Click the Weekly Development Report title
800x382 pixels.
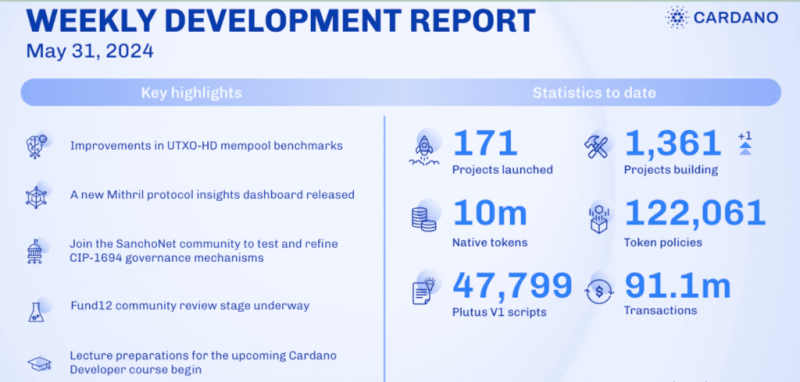click(281, 20)
